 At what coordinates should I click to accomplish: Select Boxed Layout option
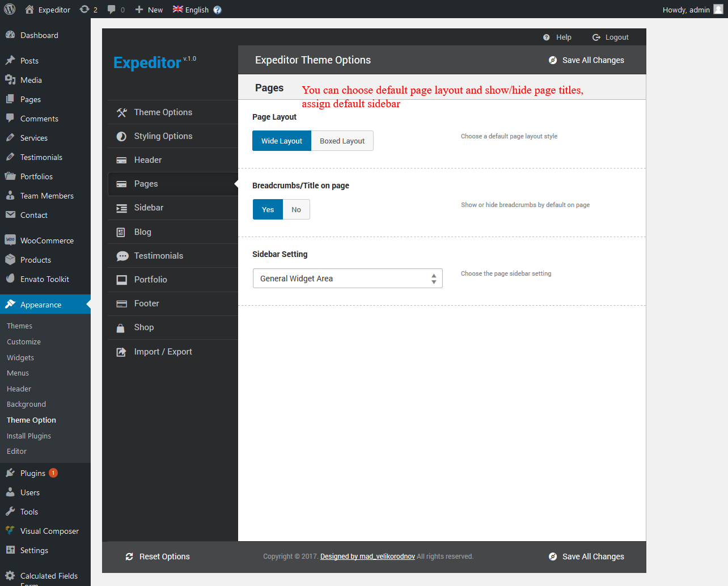[342, 141]
